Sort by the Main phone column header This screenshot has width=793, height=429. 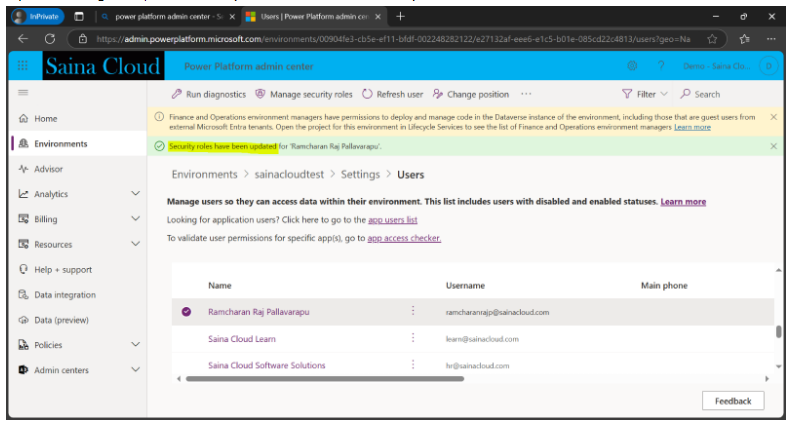coord(664,285)
